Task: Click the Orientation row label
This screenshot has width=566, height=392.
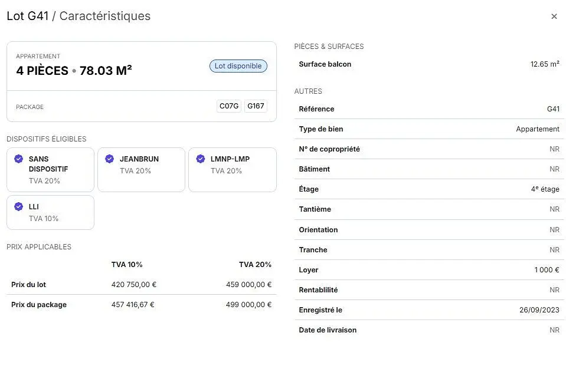Action: tap(318, 230)
